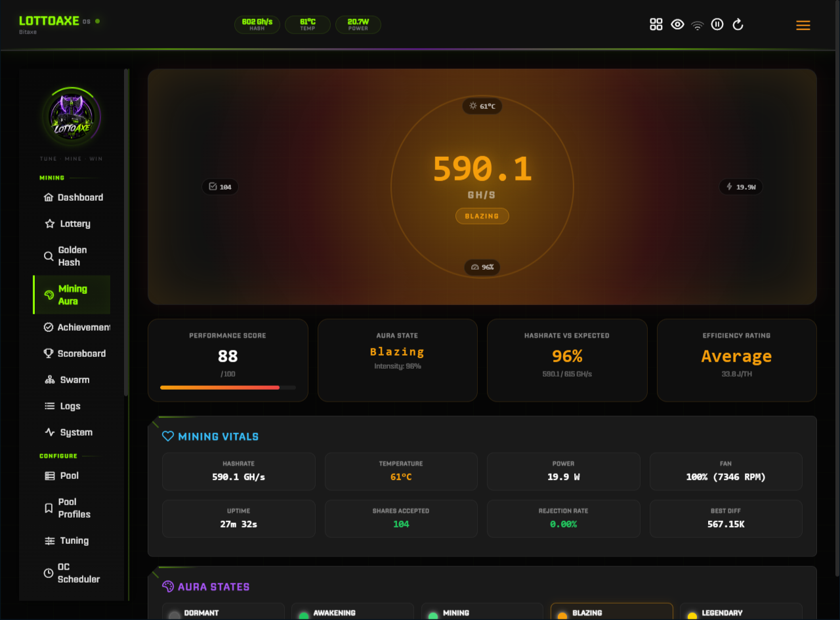This screenshot has height=620, width=840.
Task: Click the Fan 100% (7346 RPM) tile
Action: tap(726, 471)
